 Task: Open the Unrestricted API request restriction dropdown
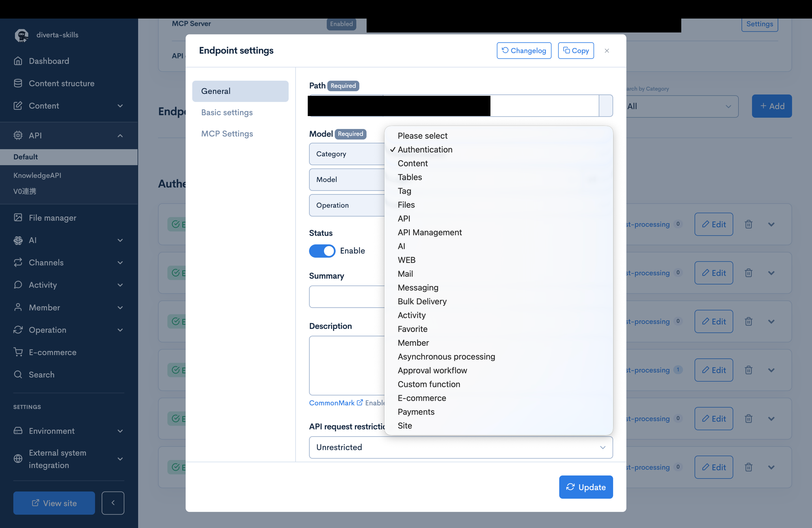[461, 447]
